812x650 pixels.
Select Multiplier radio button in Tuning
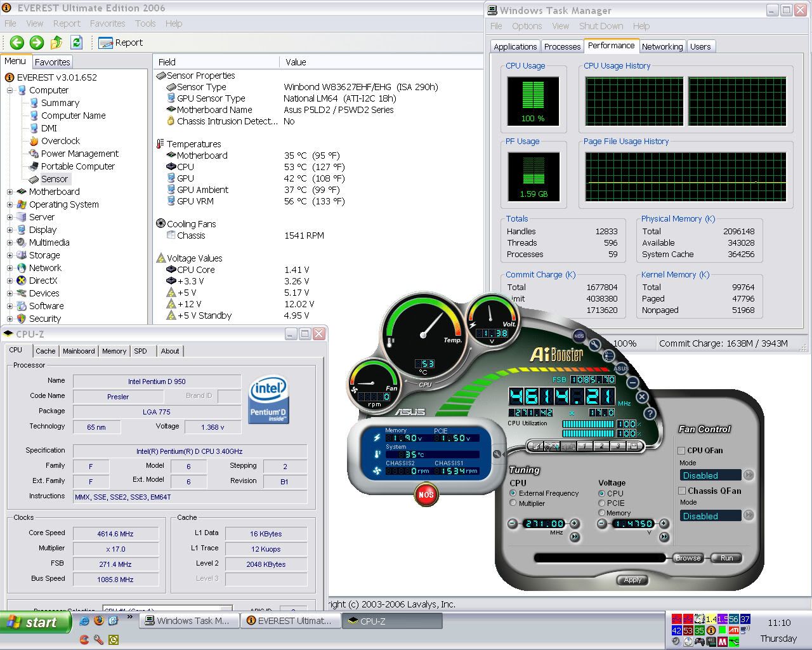(513, 503)
